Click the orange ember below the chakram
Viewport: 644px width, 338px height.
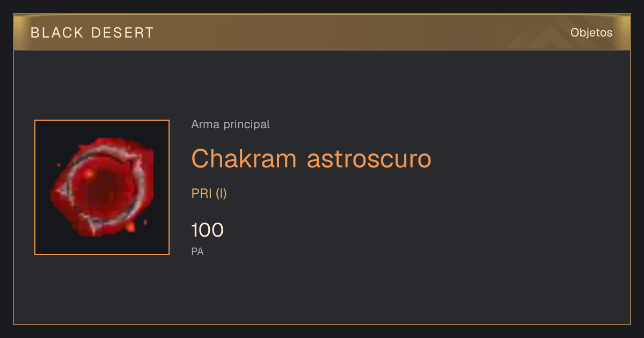pyautogui.click(x=130, y=227)
